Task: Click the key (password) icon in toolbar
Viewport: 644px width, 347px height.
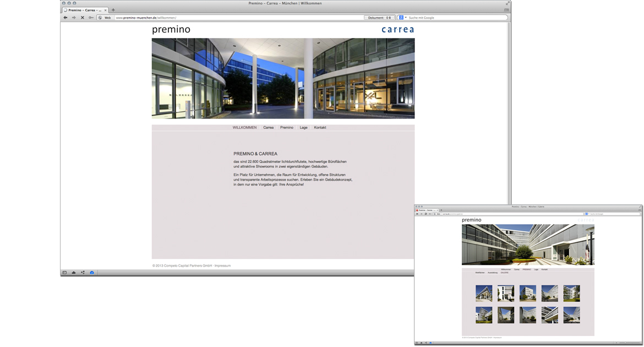Action: (91, 18)
